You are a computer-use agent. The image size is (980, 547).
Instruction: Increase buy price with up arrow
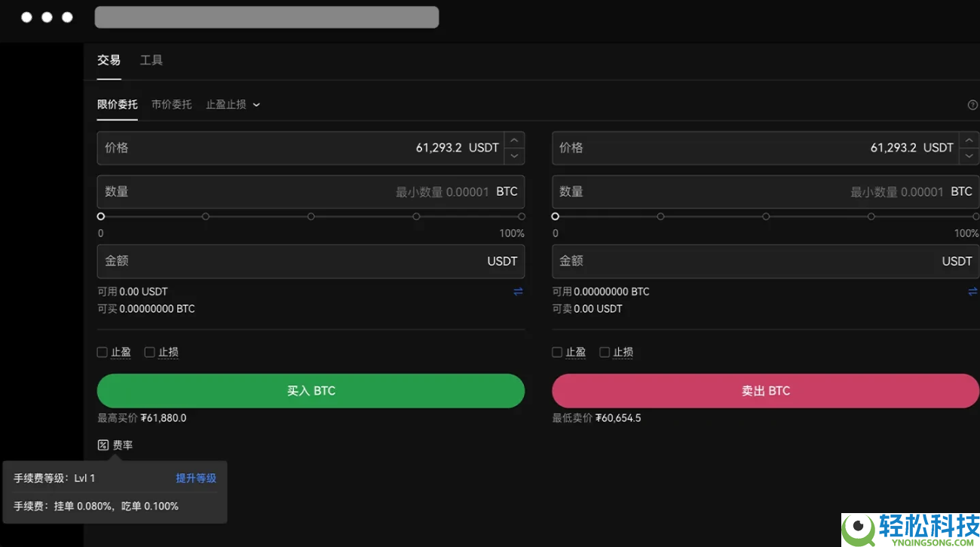[x=514, y=140]
